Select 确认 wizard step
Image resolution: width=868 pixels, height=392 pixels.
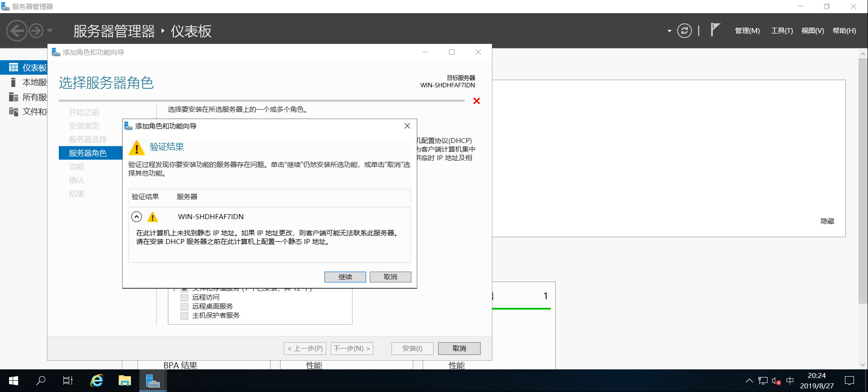76,180
